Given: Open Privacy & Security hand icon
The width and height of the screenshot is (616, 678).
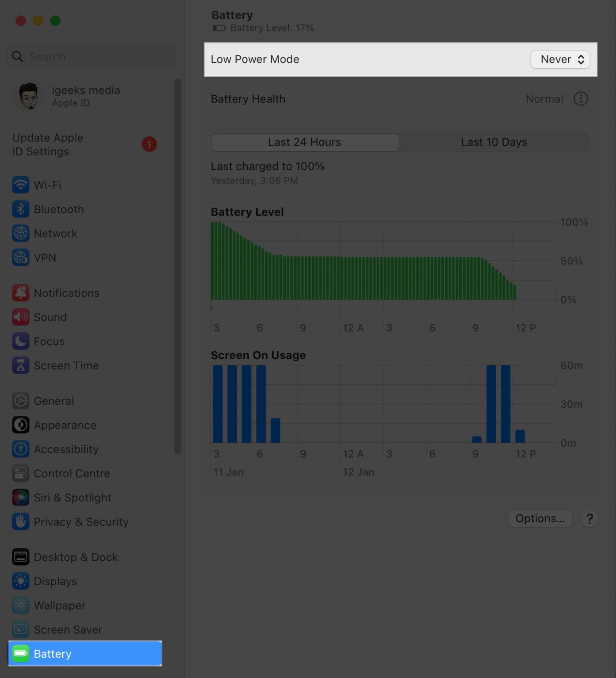Looking at the screenshot, I should point(20,522).
